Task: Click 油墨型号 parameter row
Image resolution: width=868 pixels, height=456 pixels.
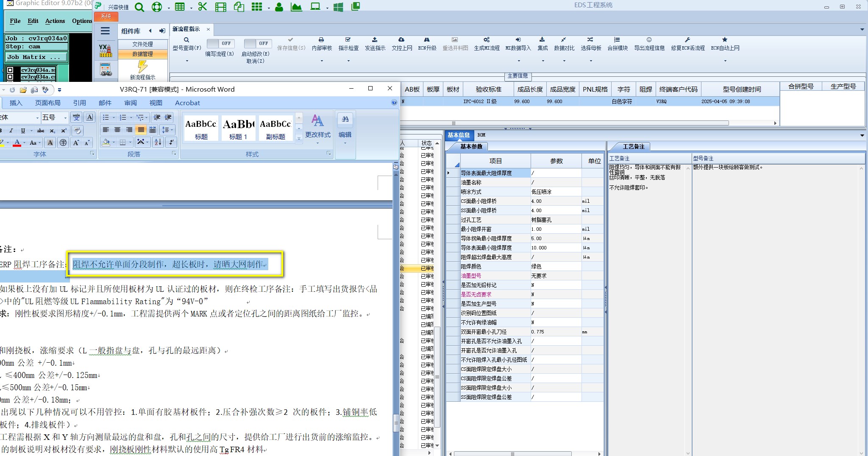Action: coord(525,276)
